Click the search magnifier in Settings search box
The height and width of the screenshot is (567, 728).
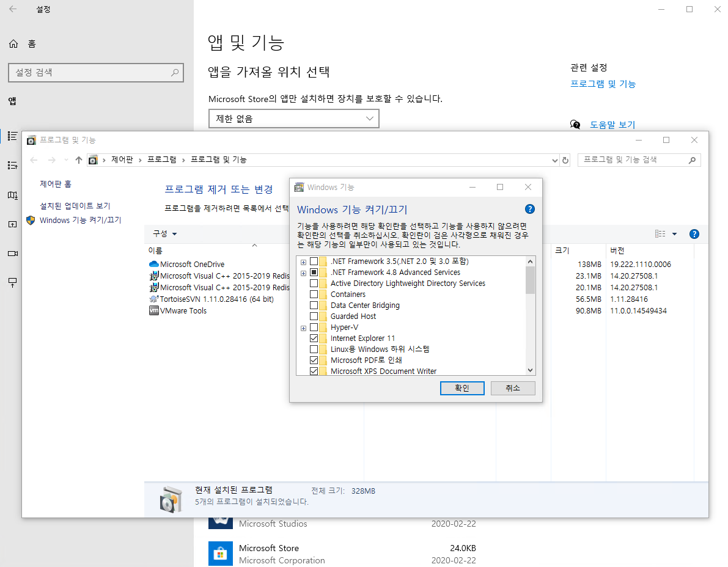coord(175,72)
